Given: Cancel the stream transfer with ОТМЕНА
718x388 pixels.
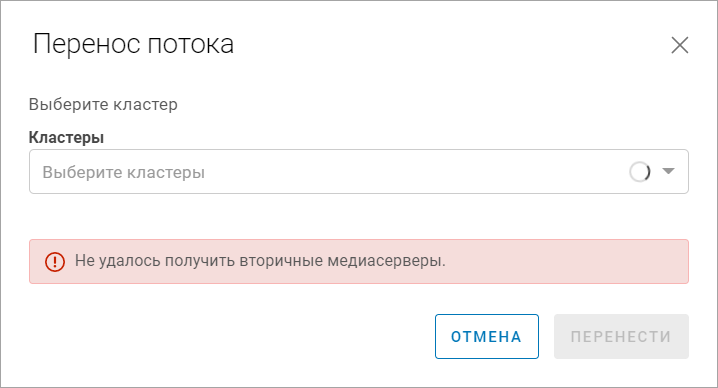Looking at the screenshot, I should point(486,336).
